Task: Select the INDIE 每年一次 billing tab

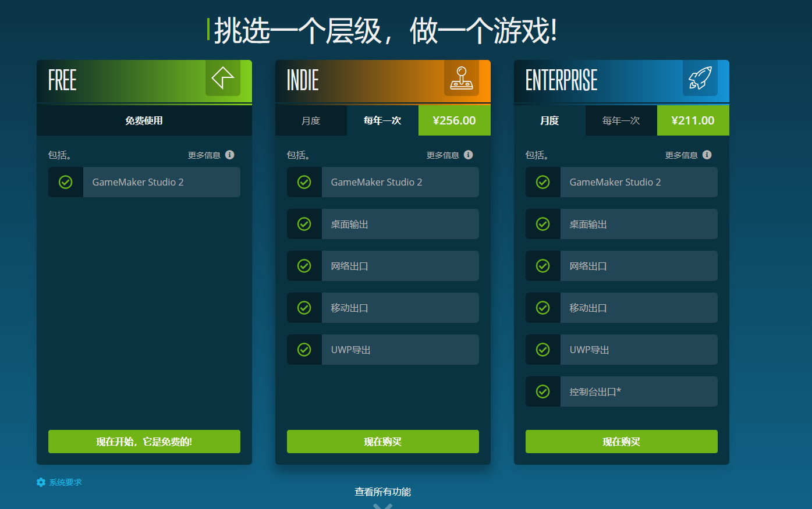Action: [382, 120]
